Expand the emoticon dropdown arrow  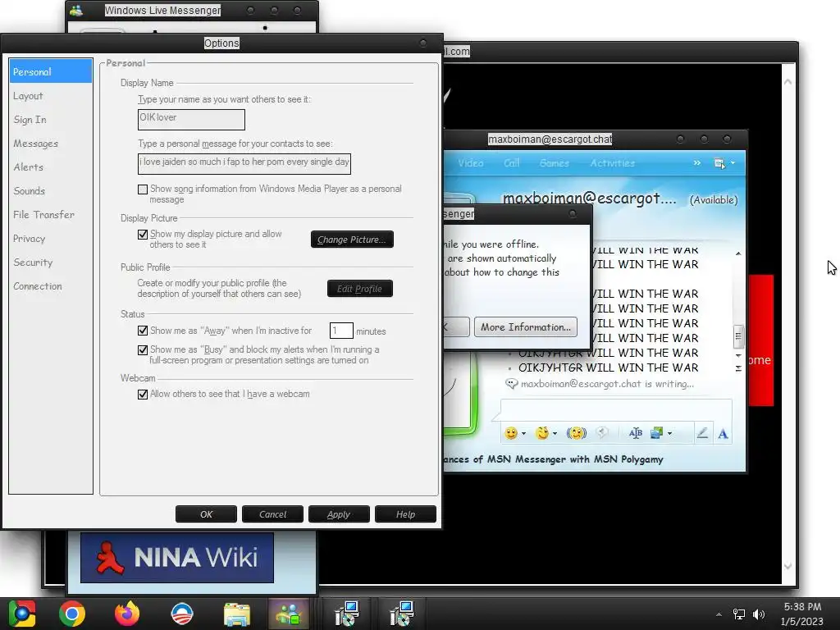523,433
